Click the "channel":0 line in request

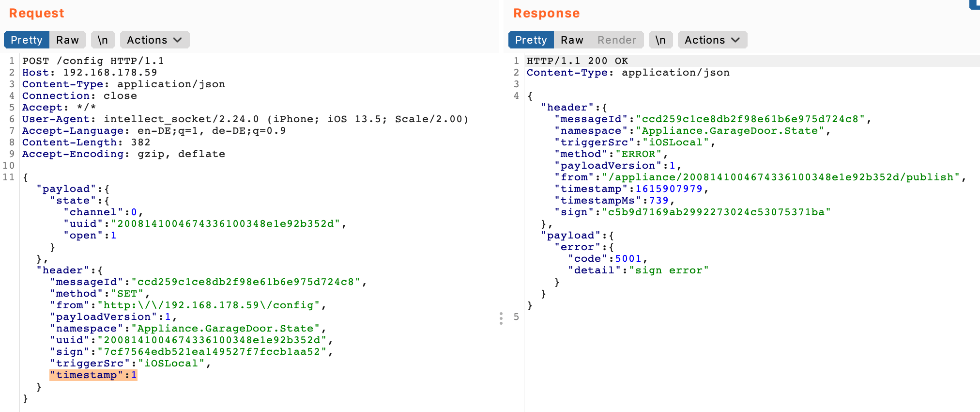click(x=103, y=212)
